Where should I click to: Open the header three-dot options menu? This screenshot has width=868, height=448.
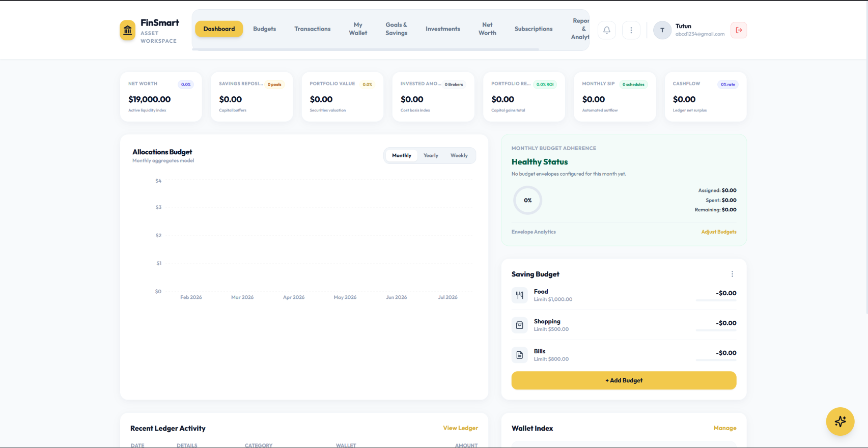click(x=631, y=30)
